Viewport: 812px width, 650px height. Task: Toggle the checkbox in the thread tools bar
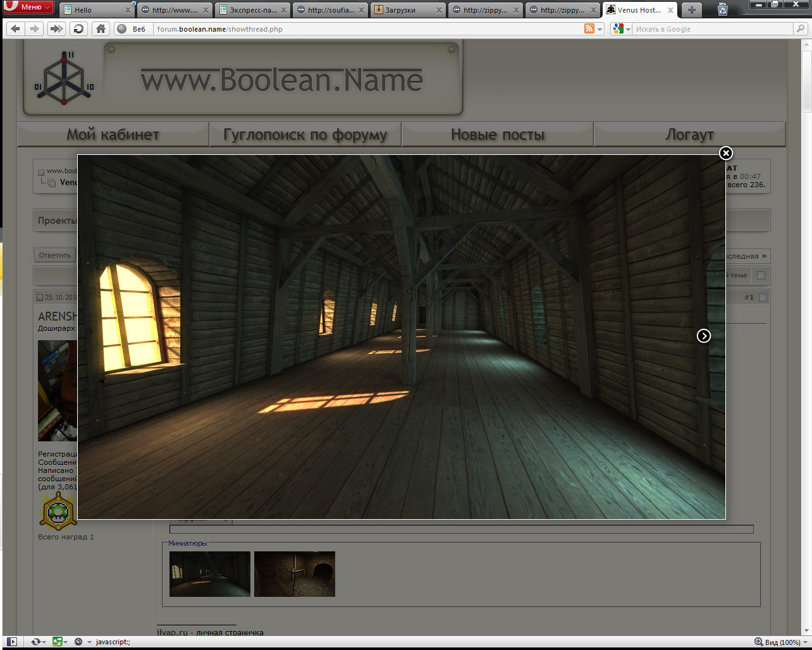pyautogui.click(x=761, y=275)
